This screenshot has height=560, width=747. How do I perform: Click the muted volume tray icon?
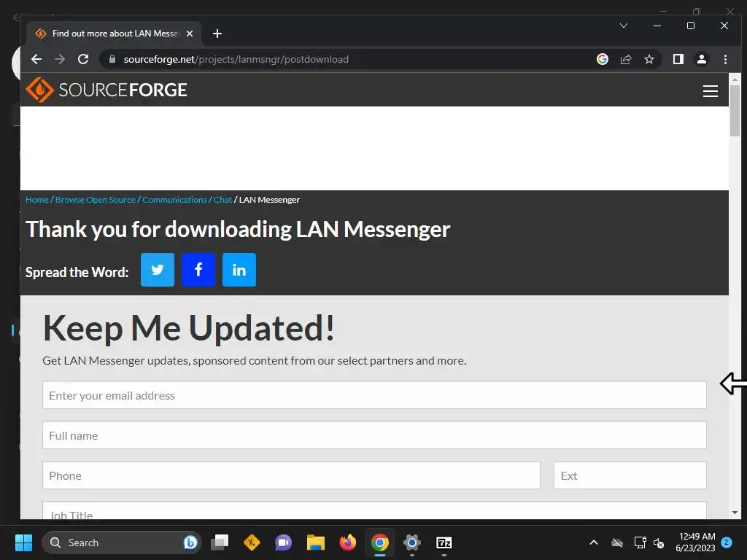click(659, 542)
